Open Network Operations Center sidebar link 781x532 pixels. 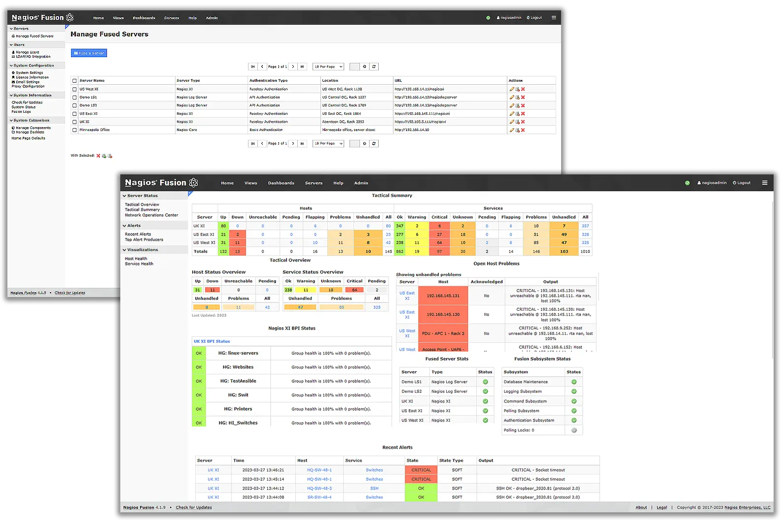pos(151,215)
